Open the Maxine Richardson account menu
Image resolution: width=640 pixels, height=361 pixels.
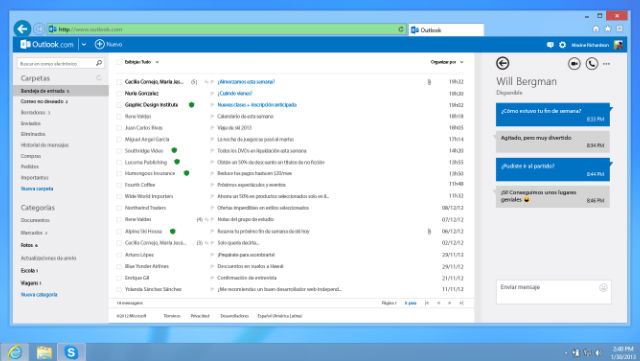point(590,45)
